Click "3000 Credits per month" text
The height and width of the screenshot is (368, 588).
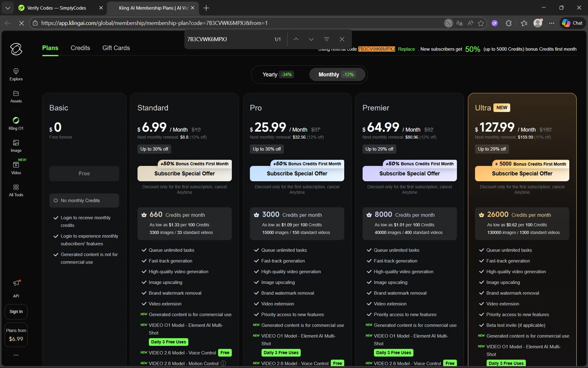292,215
